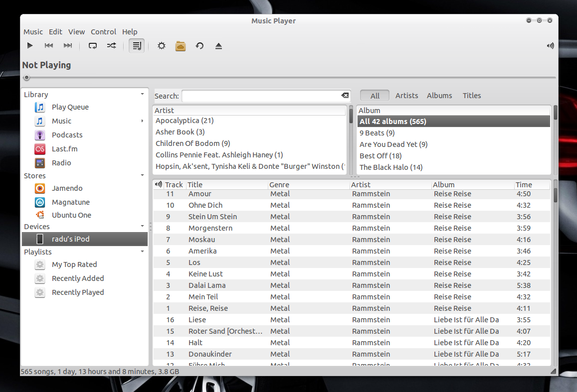Screen dimensions: 577x392
Task: Select Last.fm in the Library sidebar
Action: 64,149
